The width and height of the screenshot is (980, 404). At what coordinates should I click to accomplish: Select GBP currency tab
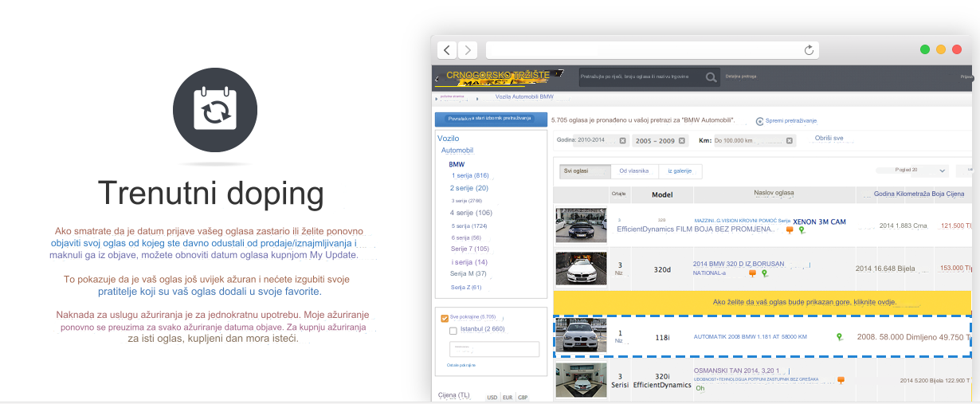(523, 398)
